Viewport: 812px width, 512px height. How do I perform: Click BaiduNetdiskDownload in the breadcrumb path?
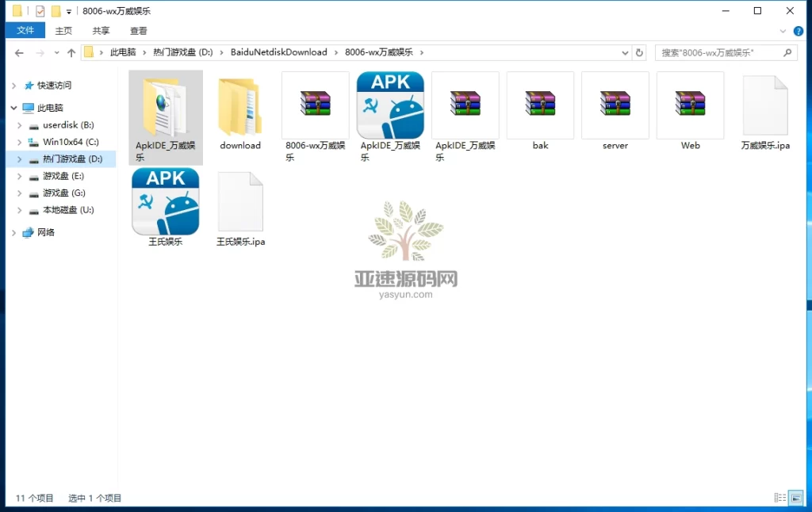coord(278,52)
